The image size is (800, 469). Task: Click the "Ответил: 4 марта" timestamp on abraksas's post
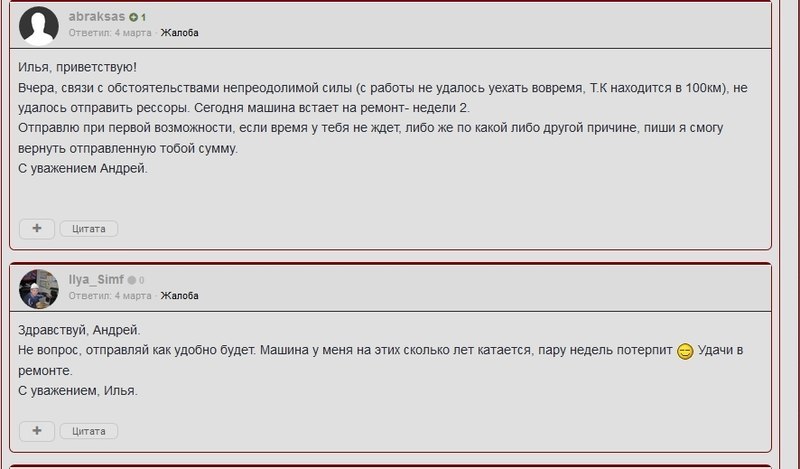[x=110, y=33]
